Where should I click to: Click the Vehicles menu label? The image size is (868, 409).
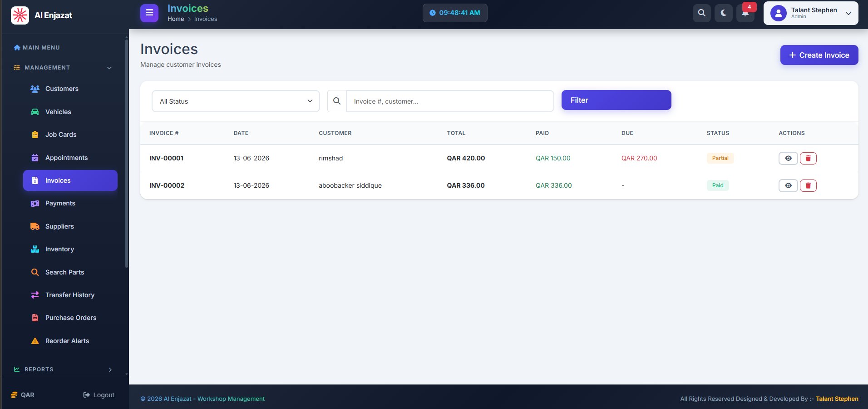pos(58,112)
